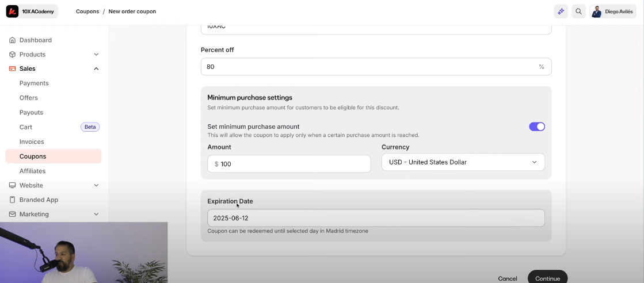Collapse the Sales sidebar section
Screen dimensions: 644x283
coord(96,69)
